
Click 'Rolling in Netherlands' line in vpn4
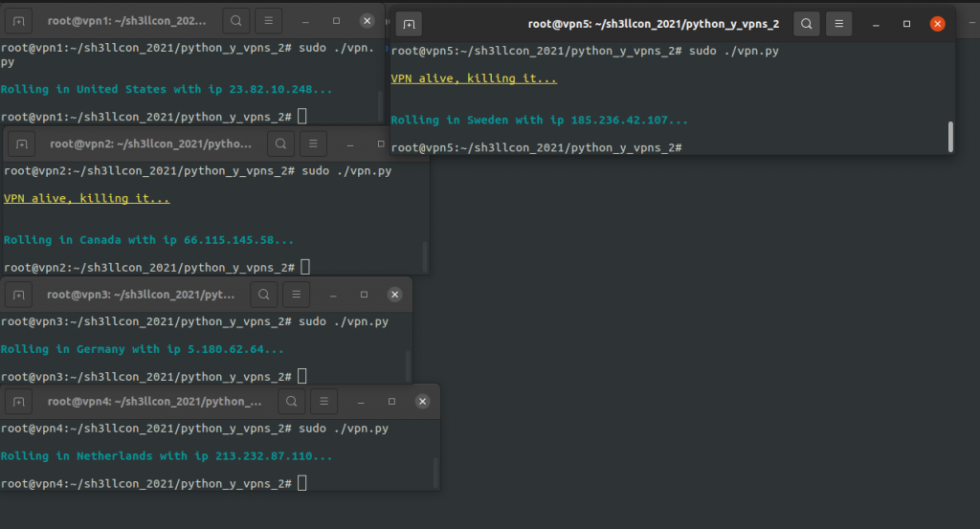pyautogui.click(x=167, y=456)
